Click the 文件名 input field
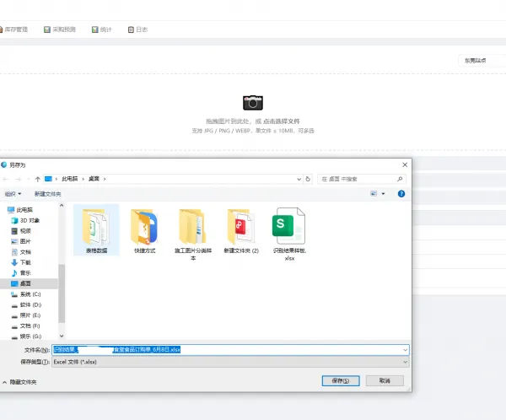Screen dimensions: 506x420 click(230, 350)
